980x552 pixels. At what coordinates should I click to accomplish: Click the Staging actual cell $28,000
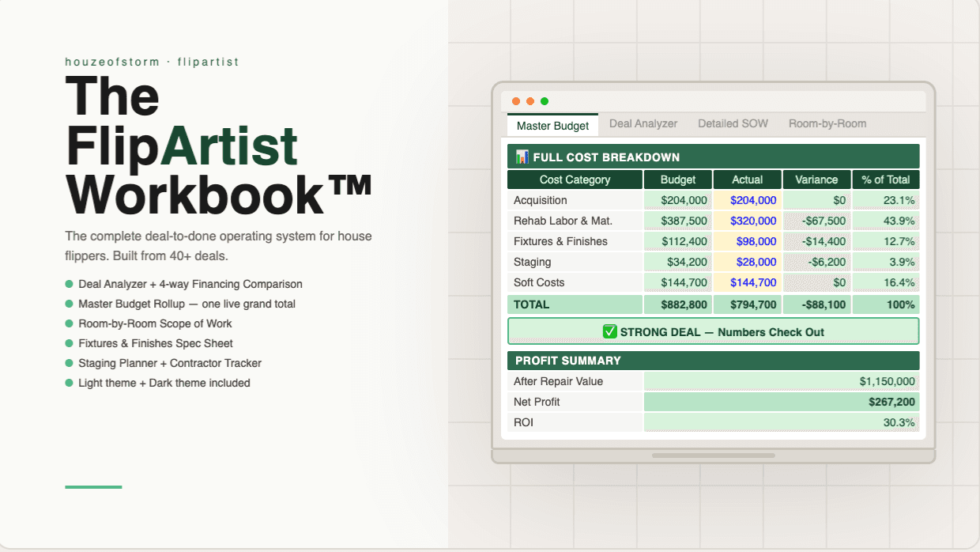pyautogui.click(x=748, y=262)
